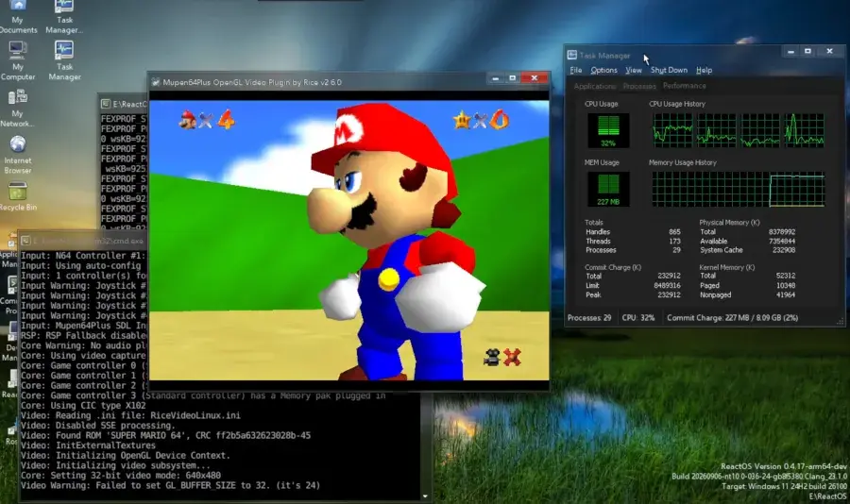The width and height of the screenshot is (850, 504).
Task: Click the Mupen64Plus window title bar icon
Action: [156, 82]
